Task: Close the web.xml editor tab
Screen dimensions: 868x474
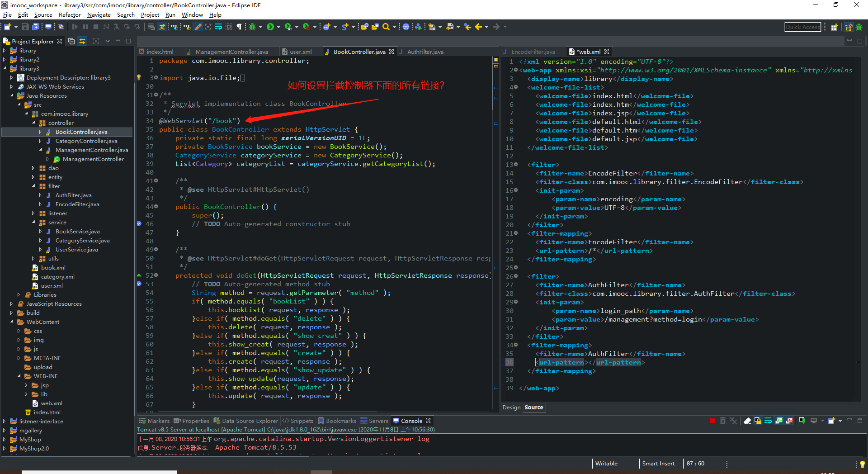Action: click(x=607, y=52)
